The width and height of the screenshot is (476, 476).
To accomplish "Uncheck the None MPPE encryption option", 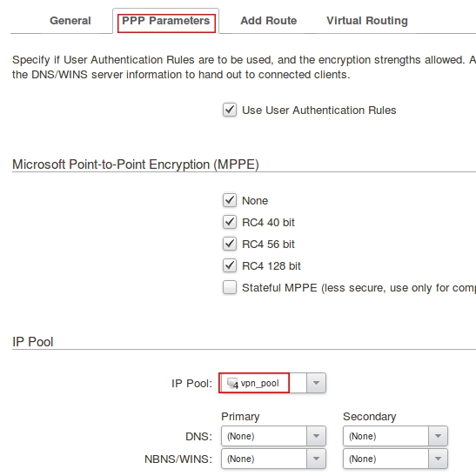I will (230, 200).
